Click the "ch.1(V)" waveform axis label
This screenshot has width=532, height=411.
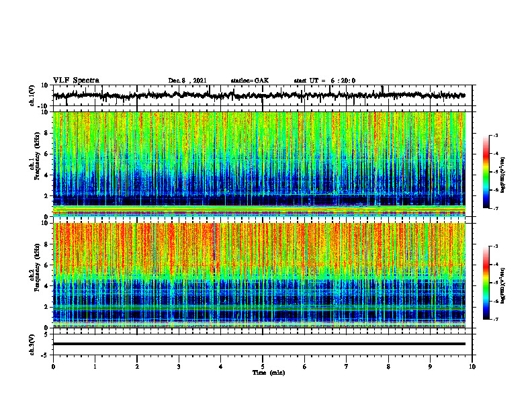click(x=32, y=95)
